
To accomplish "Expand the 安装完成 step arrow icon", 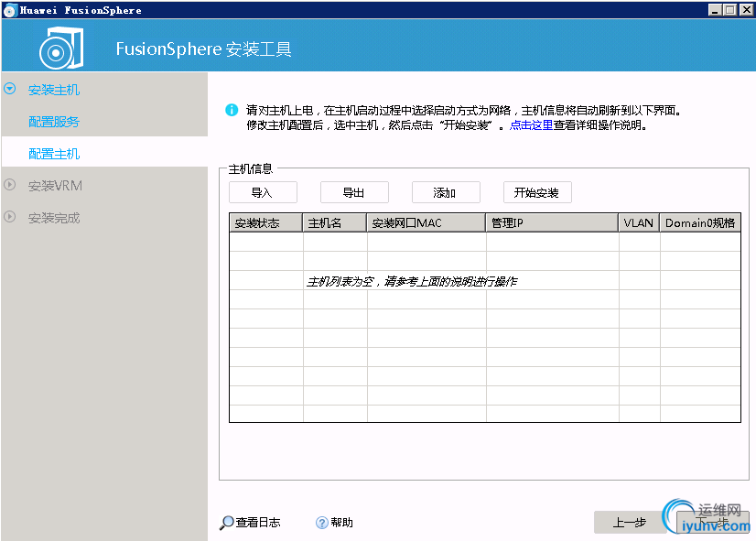I will pyautogui.click(x=10, y=217).
